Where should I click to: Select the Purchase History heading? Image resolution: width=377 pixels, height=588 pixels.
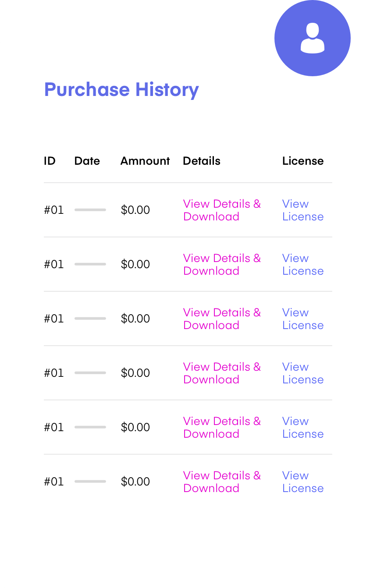[121, 90]
